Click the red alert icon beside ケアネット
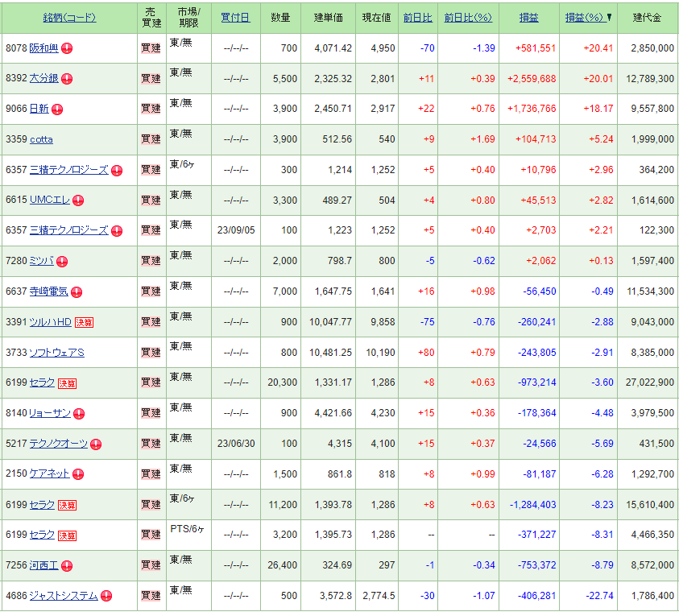This screenshot has width=679, height=616. 78,474
